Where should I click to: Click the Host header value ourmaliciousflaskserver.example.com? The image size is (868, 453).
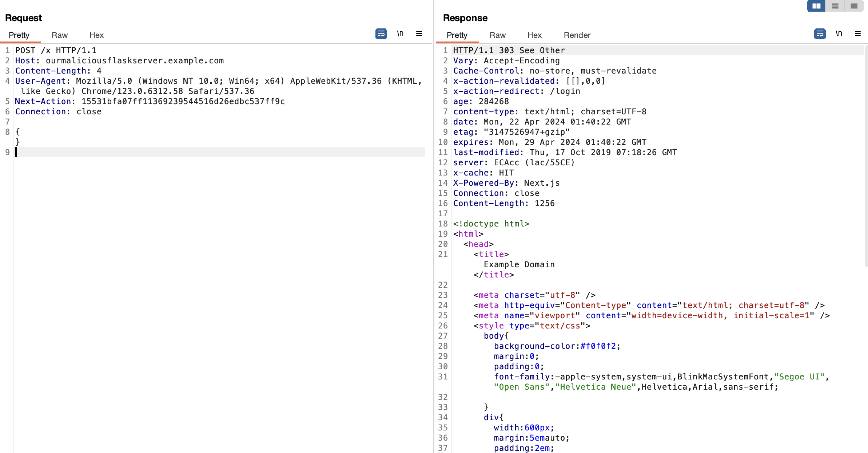135,60
